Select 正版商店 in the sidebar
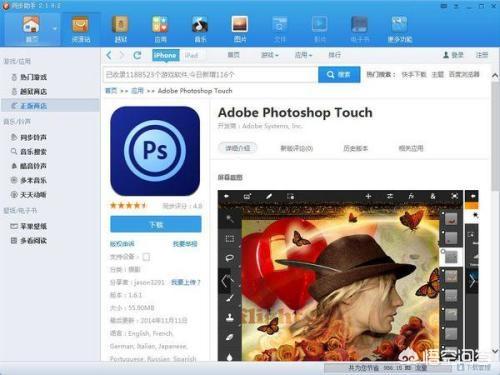Screen dimensions: 500x375 [50, 106]
